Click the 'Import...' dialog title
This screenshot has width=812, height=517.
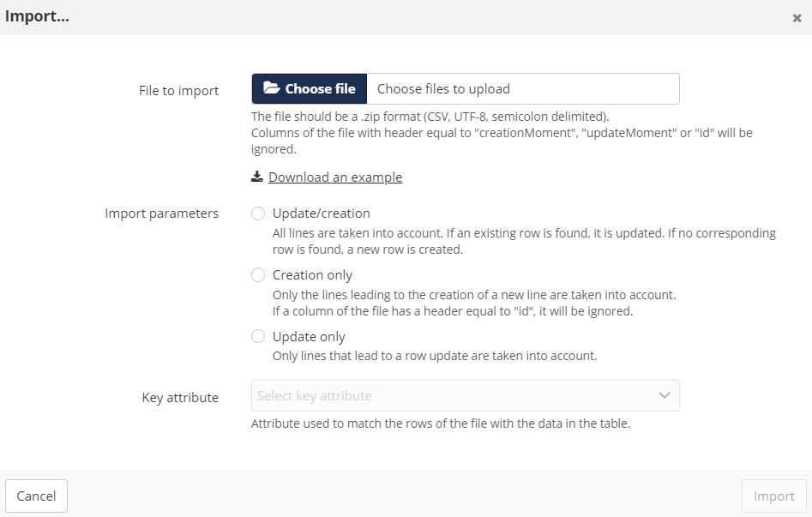click(37, 16)
